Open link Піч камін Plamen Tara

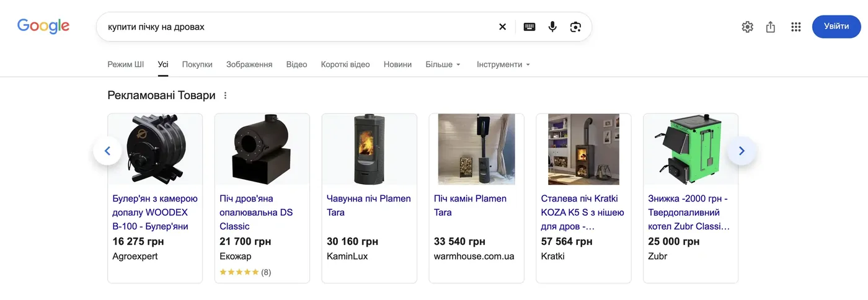click(x=470, y=206)
